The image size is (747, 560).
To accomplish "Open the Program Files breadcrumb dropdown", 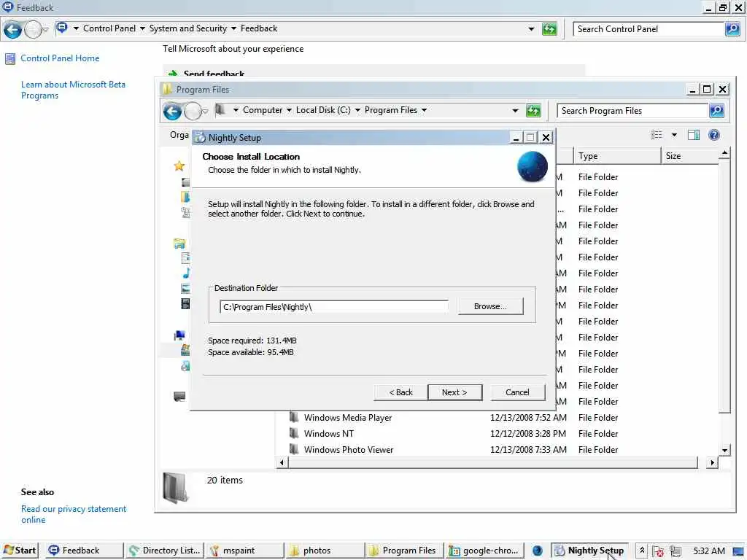I will 424,110.
